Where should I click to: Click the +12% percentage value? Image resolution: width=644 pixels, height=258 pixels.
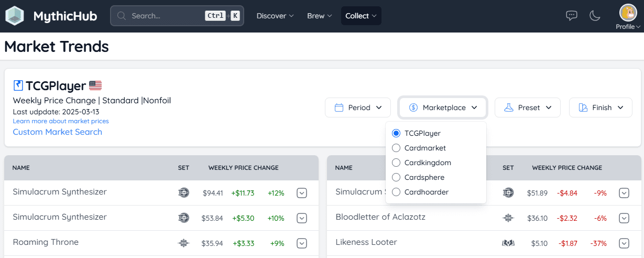[276, 193]
